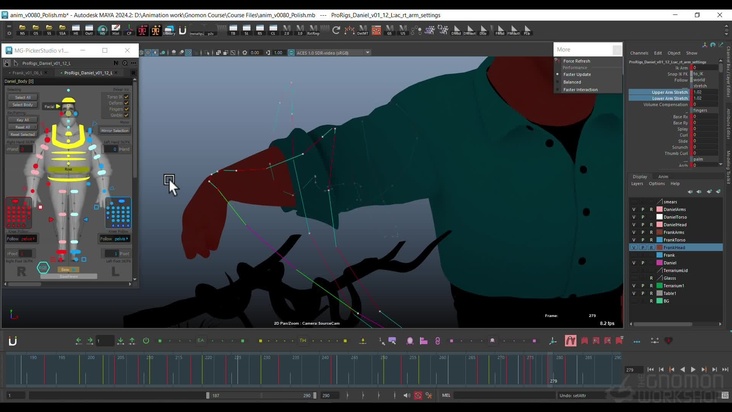Toggle visibility of Table1 layer
This screenshot has height=412, width=732.
pos(633,294)
